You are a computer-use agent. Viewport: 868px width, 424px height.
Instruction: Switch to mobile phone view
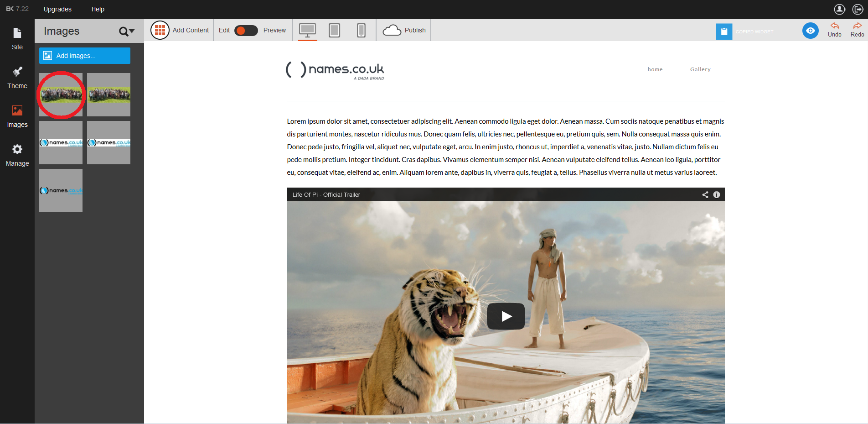[361, 30]
